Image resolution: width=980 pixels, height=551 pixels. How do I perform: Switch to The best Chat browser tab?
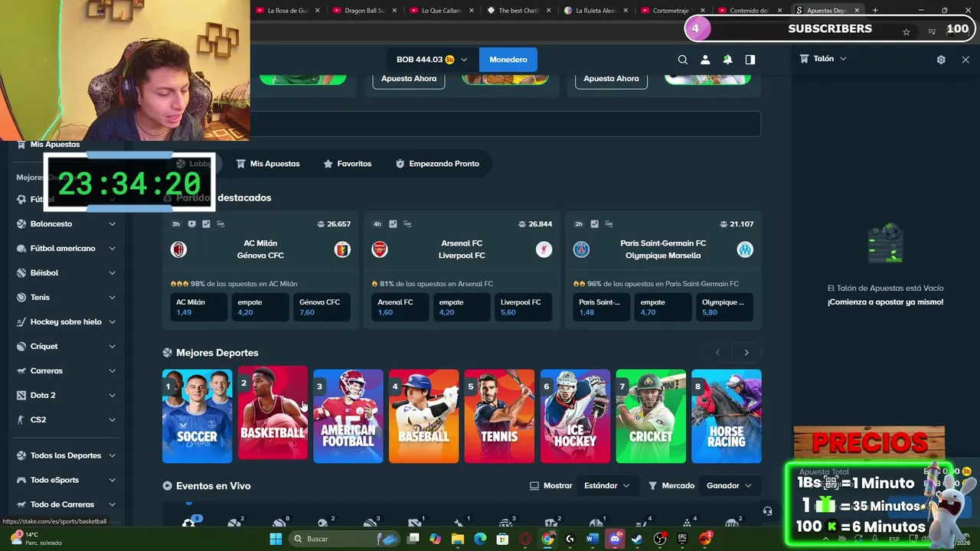pos(519,11)
